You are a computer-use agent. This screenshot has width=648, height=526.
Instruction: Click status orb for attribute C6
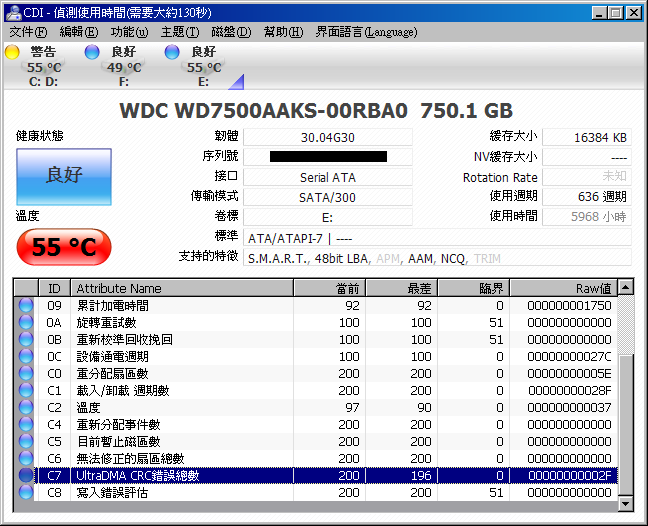coord(26,458)
